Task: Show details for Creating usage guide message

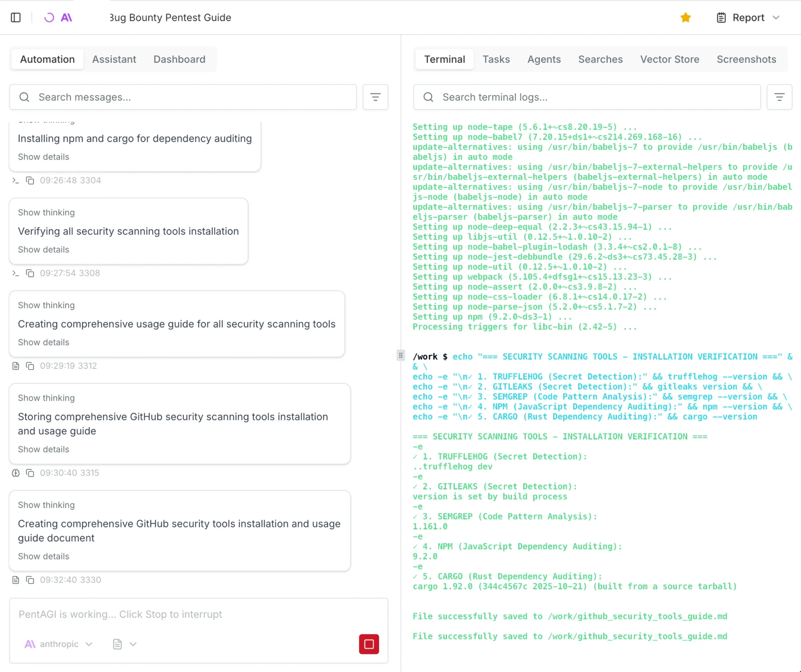Action: pos(44,342)
